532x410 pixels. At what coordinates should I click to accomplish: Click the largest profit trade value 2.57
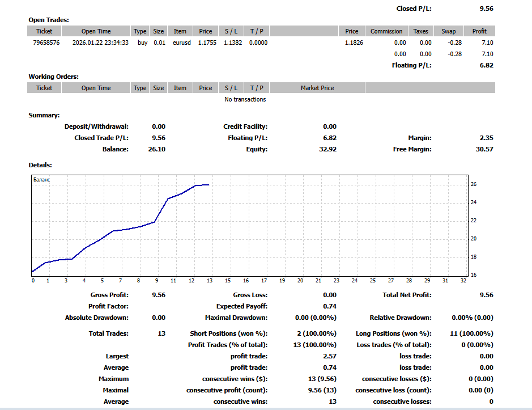[x=330, y=356]
